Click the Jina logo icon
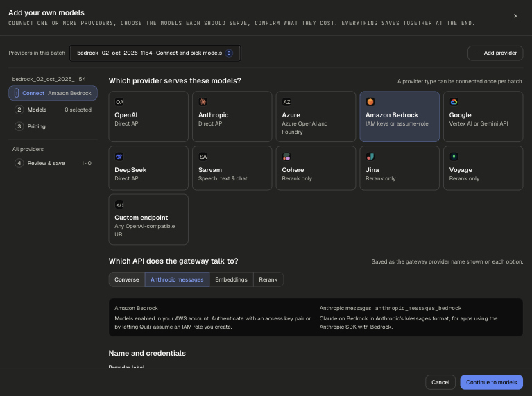 point(370,157)
